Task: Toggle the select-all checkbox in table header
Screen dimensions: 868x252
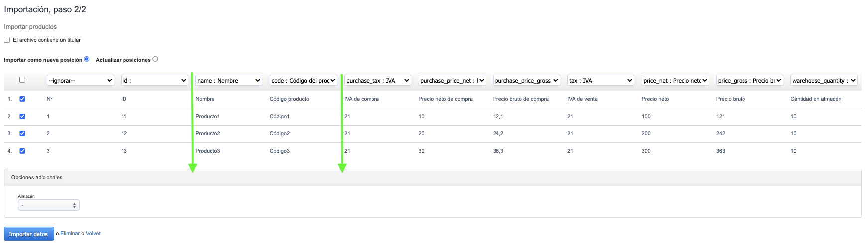Action: 22,80
